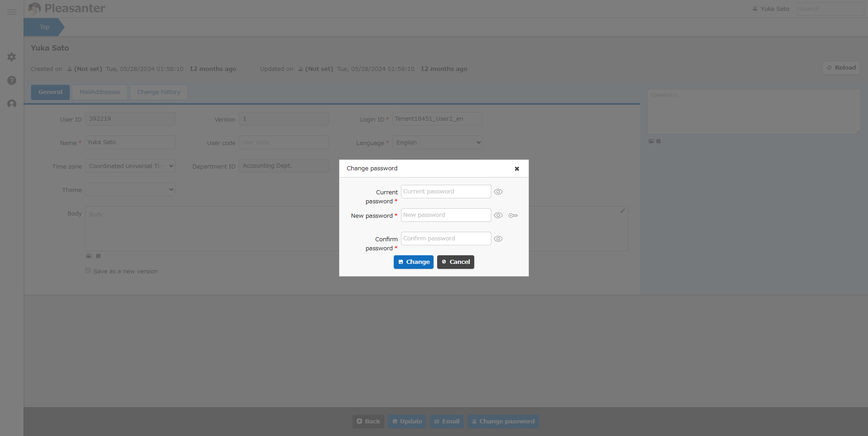This screenshot has height=436, width=868.
Task: Focus the Current password field
Action: 446,192
